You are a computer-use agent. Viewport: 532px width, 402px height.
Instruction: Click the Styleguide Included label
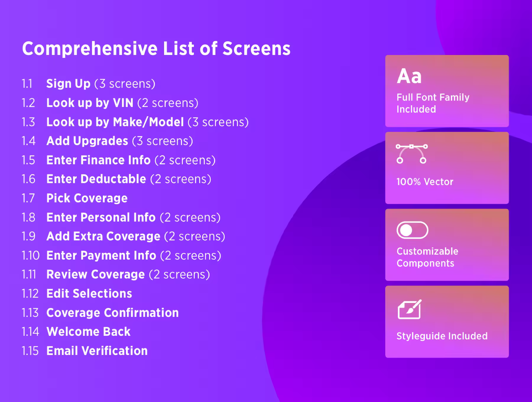(442, 336)
